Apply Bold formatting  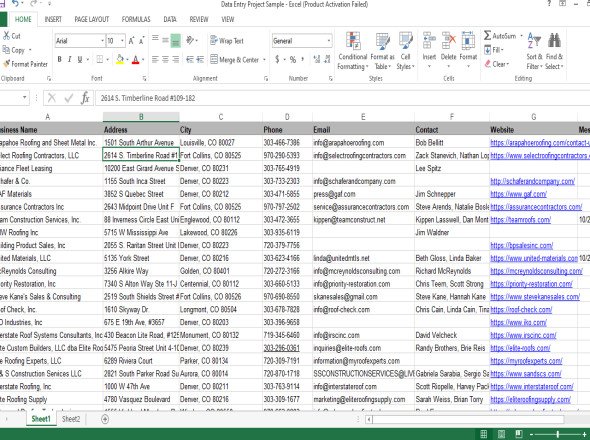pyautogui.click(x=59, y=59)
